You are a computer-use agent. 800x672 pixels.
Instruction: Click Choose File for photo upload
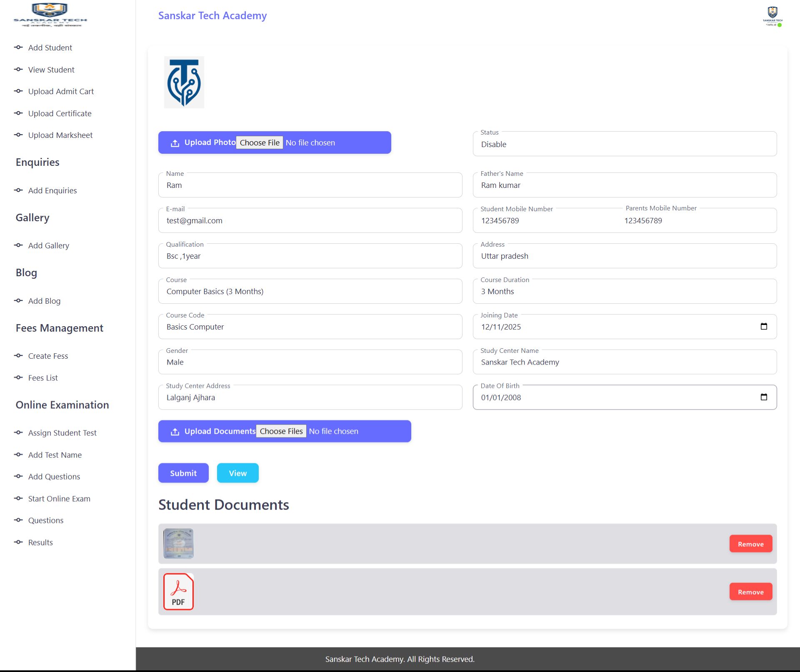[259, 143]
